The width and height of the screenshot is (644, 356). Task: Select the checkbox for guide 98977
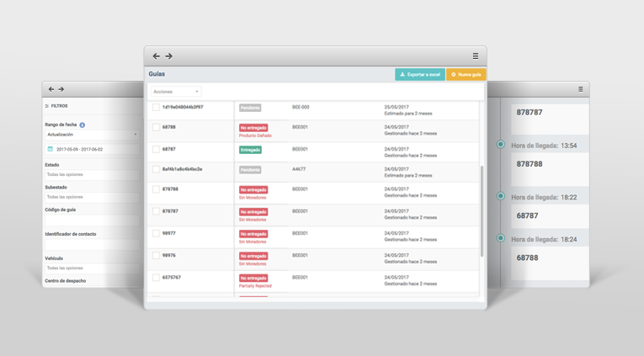[156, 234]
